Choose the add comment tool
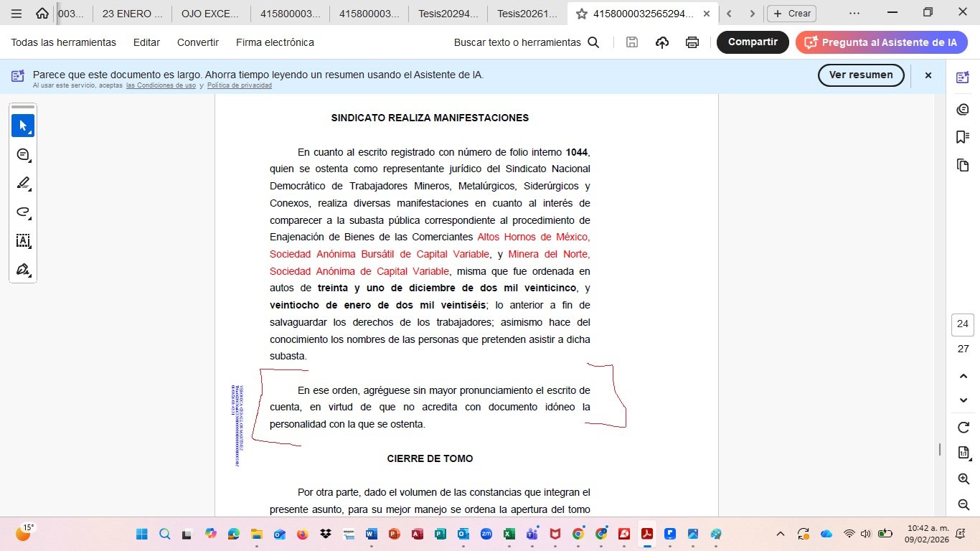Viewport: 980px width, 551px height. (x=22, y=154)
